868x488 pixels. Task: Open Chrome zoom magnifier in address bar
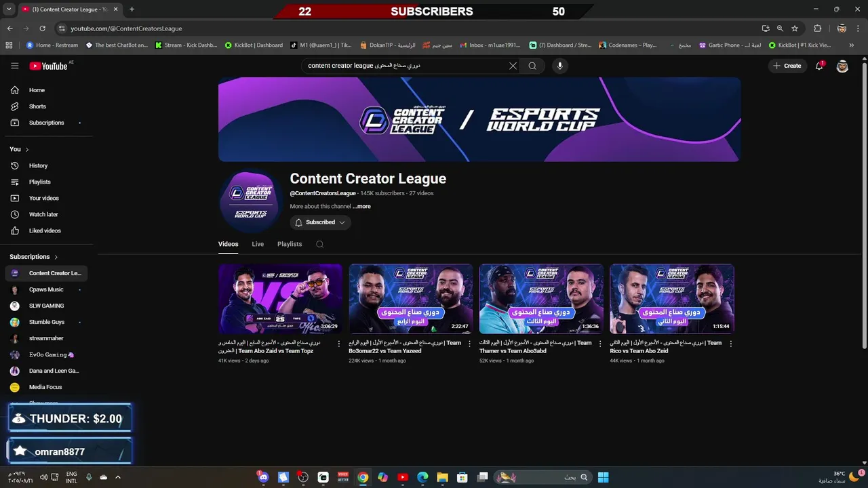click(780, 28)
